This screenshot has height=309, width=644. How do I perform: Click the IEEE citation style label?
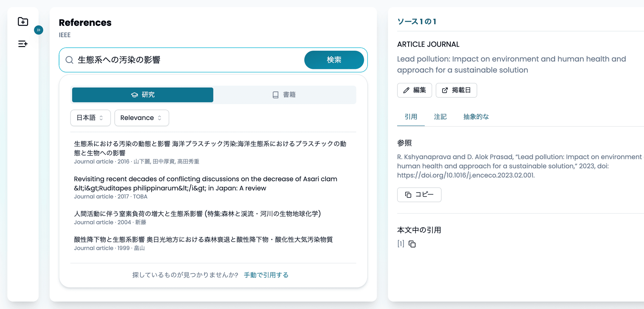[x=65, y=35]
